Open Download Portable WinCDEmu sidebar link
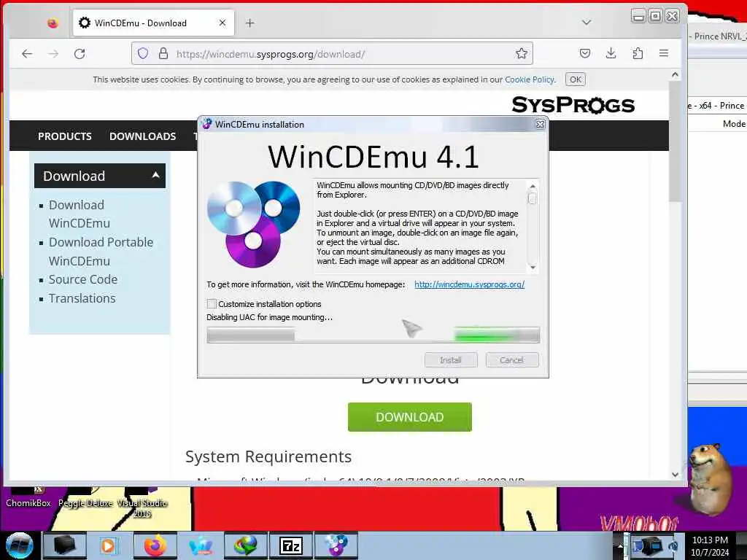 pyautogui.click(x=101, y=252)
